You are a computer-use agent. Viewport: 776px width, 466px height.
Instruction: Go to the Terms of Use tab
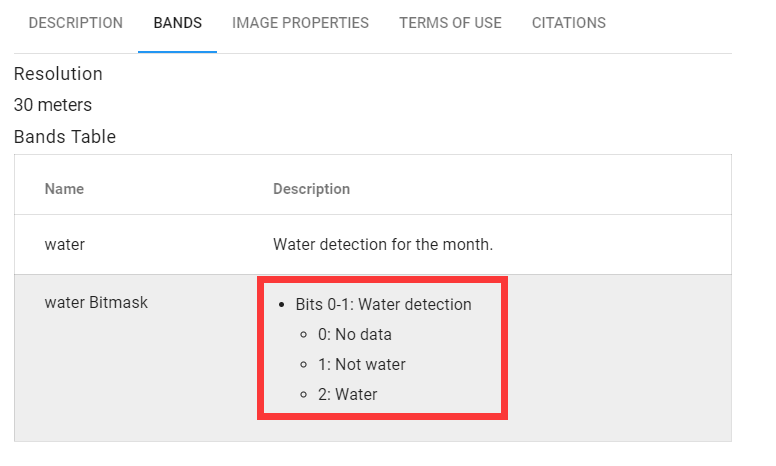tap(450, 23)
